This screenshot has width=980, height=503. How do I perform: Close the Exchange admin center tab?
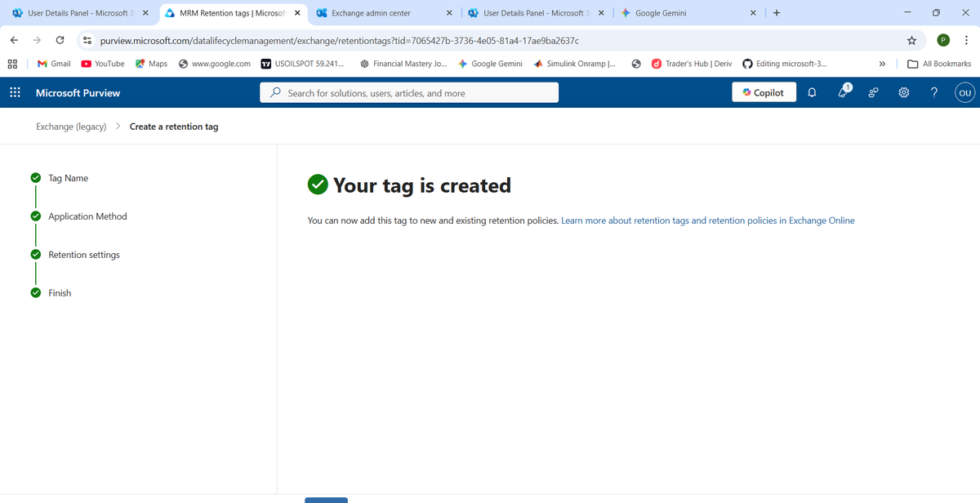[450, 13]
